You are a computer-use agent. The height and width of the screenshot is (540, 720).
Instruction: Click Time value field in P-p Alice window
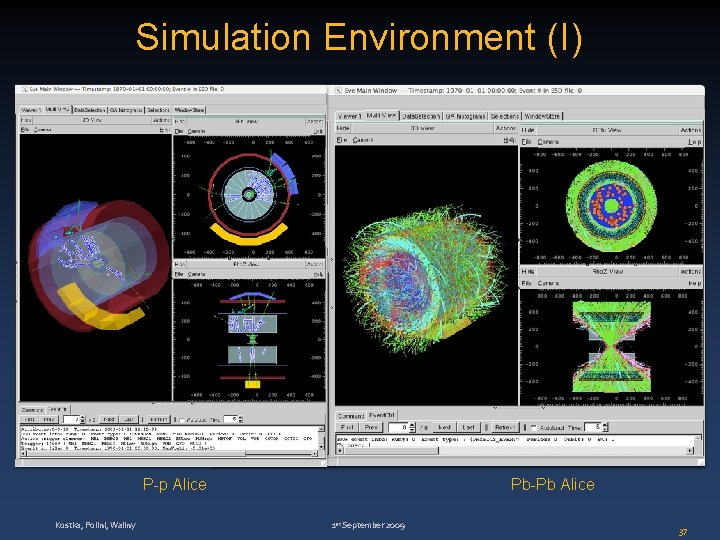pos(231,419)
